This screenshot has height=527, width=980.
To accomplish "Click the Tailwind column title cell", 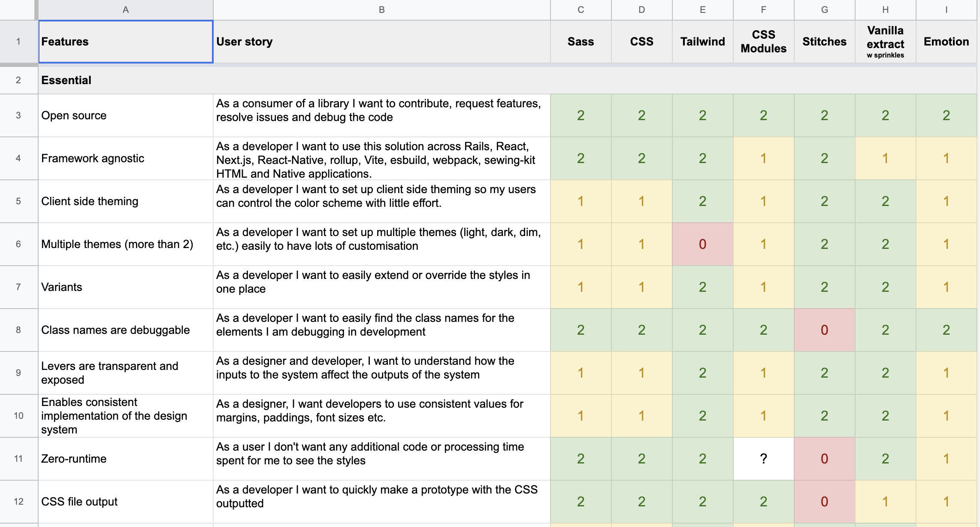I will pos(703,42).
